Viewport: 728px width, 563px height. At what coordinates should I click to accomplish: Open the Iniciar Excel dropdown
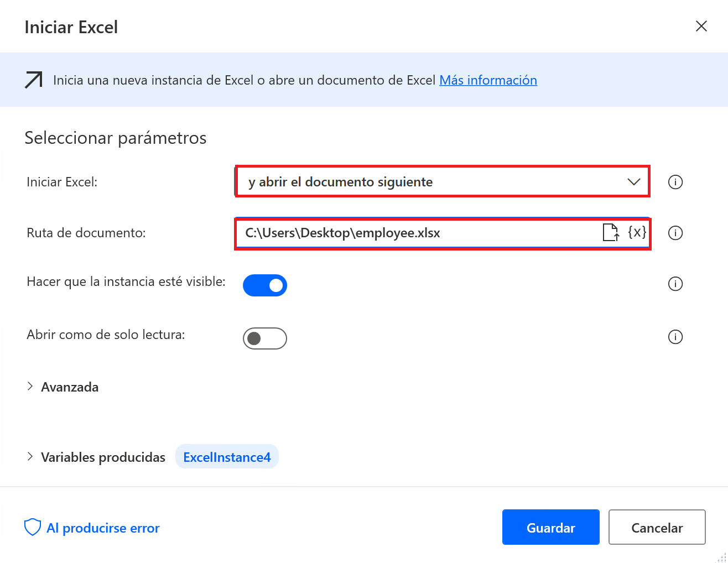click(x=633, y=181)
